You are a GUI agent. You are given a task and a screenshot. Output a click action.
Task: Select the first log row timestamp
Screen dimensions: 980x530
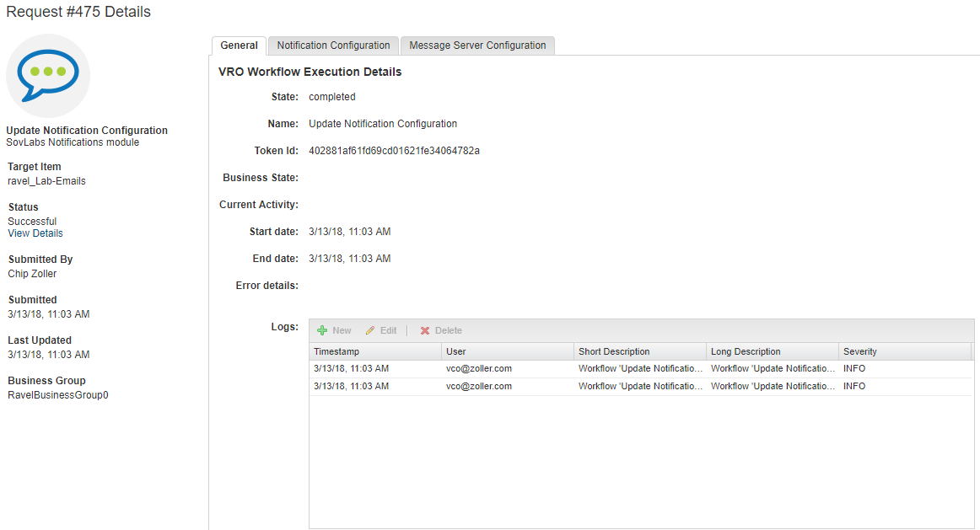click(351, 369)
